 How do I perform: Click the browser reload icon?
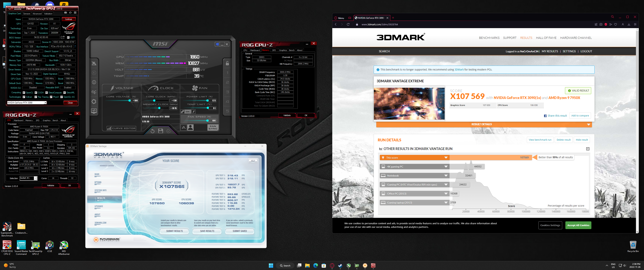click(348, 24)
